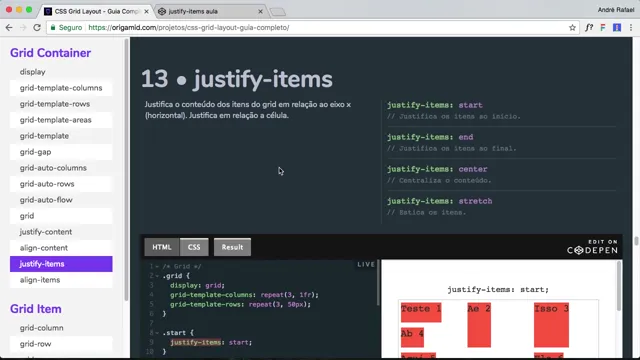This screenshot has width=640, height=360.
Task: Bookmark page with the star icon
Action: point(572,27)
